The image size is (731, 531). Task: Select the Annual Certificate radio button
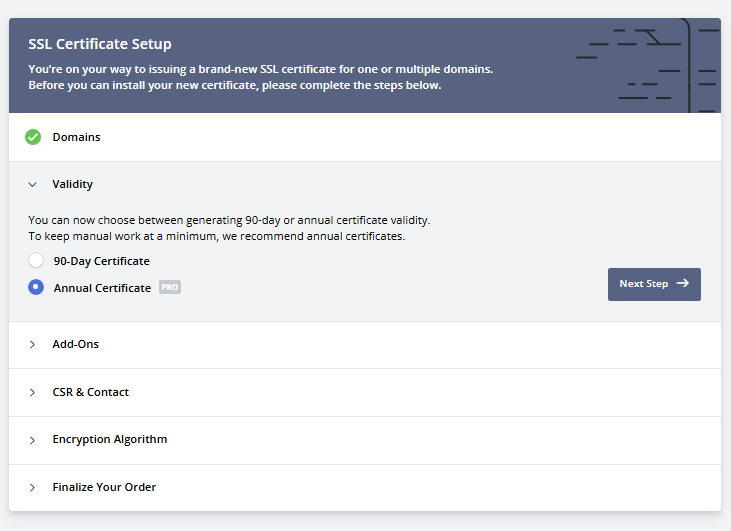point(36,288)
